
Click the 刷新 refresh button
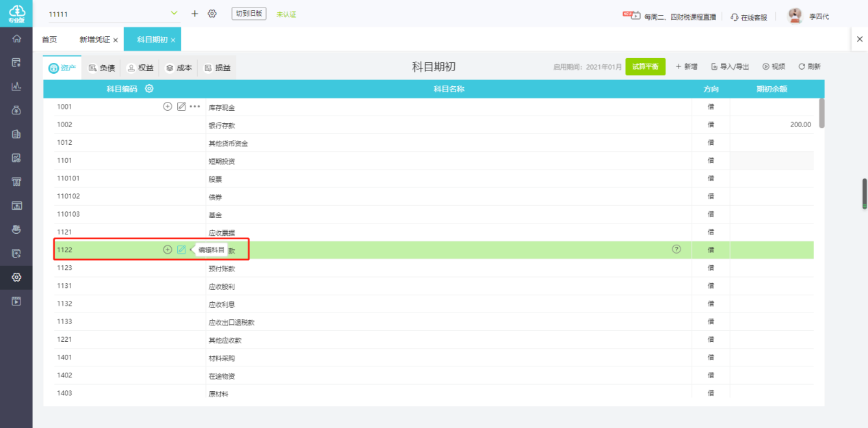click(x=809, y=66)
